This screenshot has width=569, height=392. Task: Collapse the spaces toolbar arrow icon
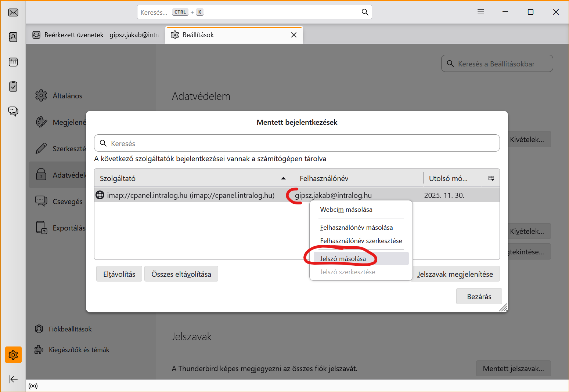point(13,379)
